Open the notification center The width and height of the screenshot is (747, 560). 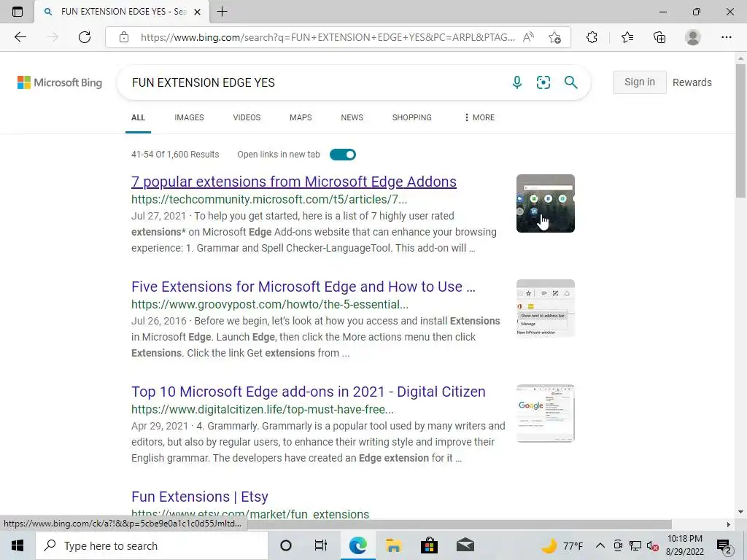click(724, 546)
